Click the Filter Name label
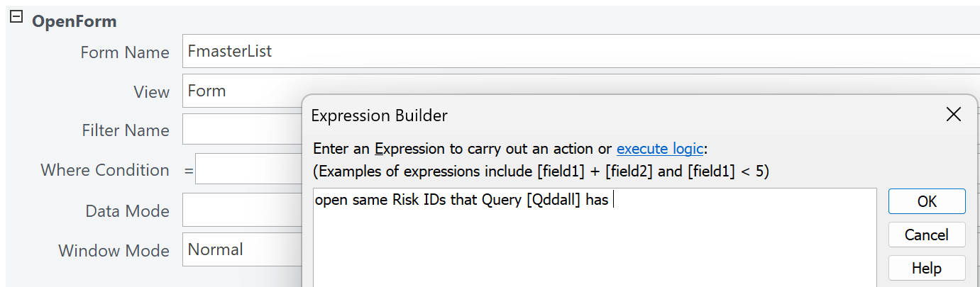 pyautogui.click(x=125, y=130)
